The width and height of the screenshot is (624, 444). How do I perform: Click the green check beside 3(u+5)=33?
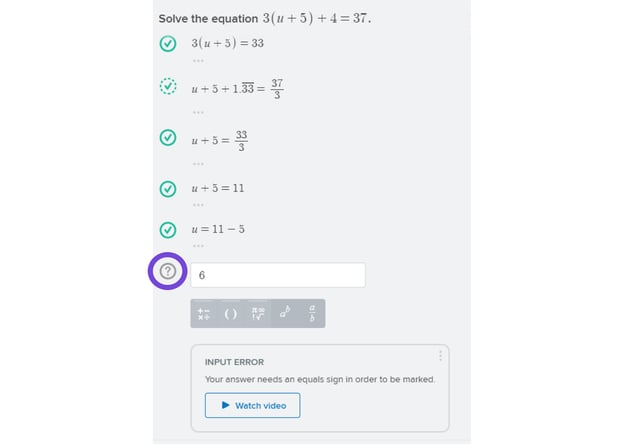point(168,44)
